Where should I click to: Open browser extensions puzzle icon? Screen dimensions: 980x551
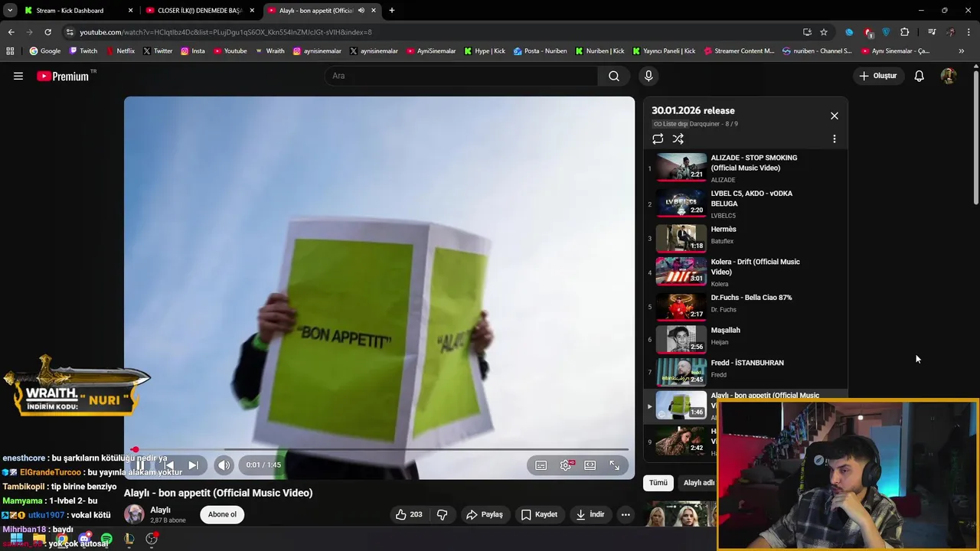pyautogui.click(x=905, y=32)
